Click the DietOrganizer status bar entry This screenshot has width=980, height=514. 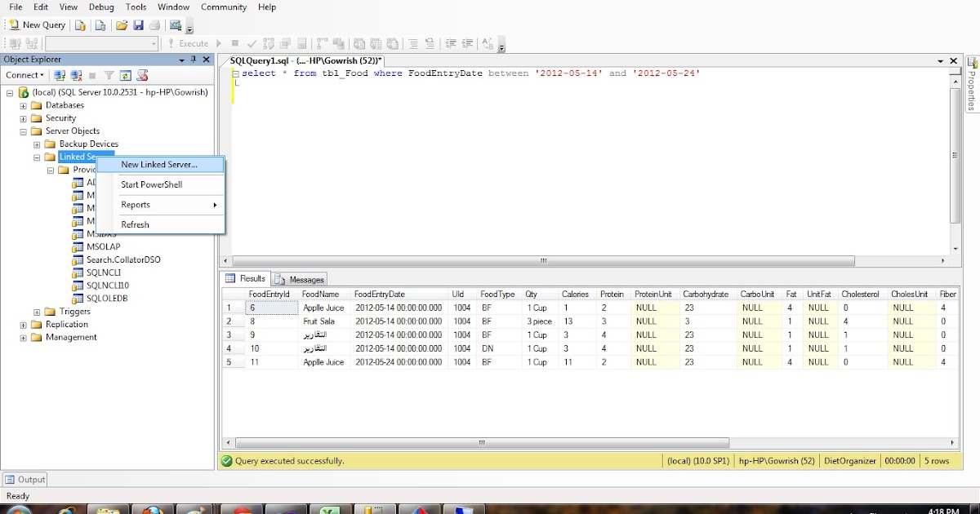pyautogui.click(x=851, y=461)
